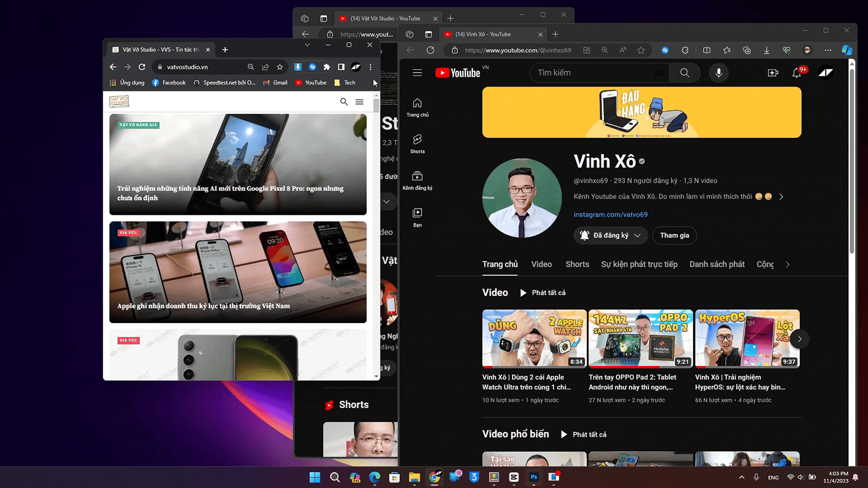
Task: Open the Facebook bookmark in Chrome
Action: [169, 82]
